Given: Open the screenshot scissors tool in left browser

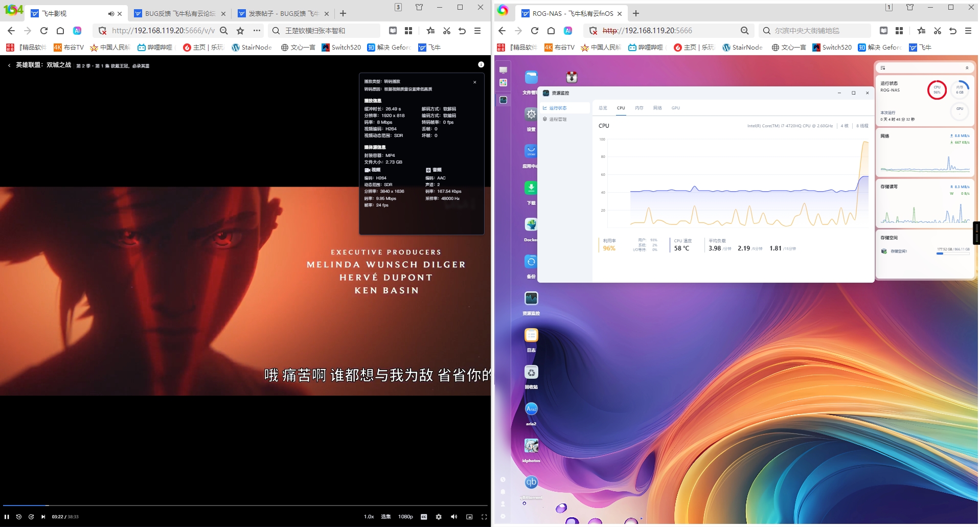Looking at the screenshot, I should pyautogui.click(x=447, y=31).
